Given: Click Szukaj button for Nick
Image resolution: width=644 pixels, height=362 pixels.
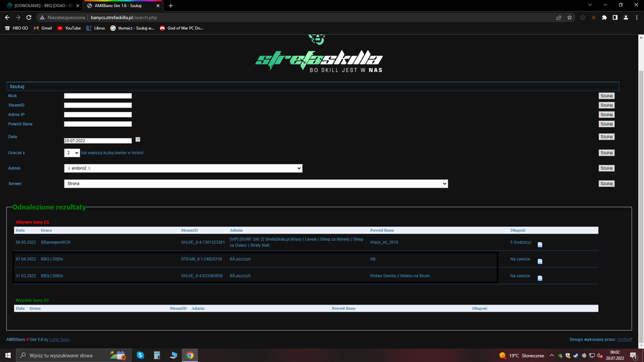Looking at the screenshot, I should (x=606, y=96).
